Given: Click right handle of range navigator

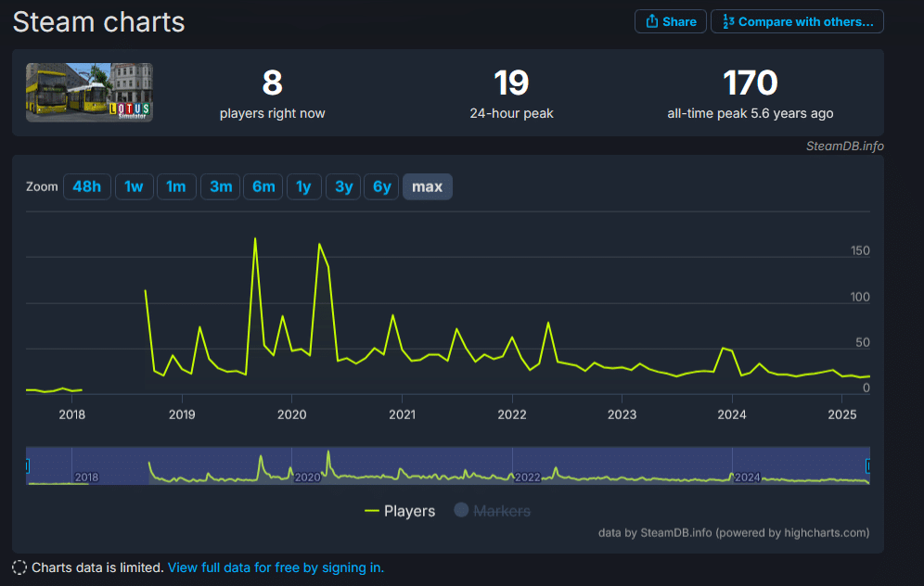Looking at the screenshot, I should click(x=869, y=465).
